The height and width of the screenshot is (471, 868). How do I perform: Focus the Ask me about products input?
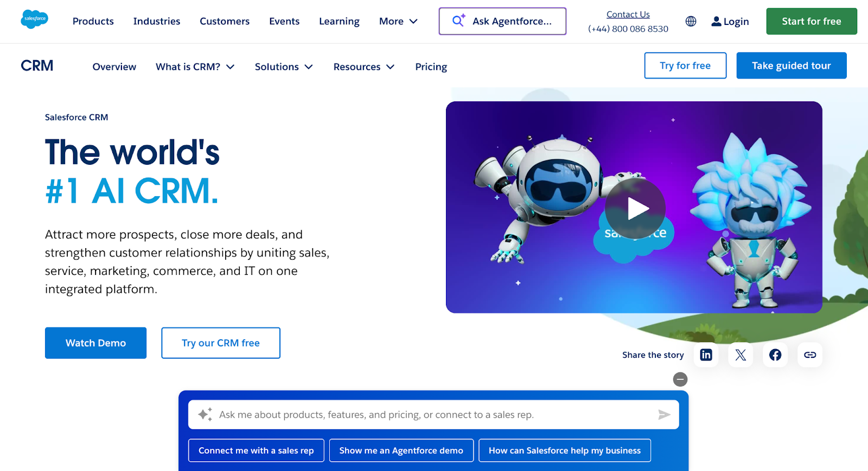click(x=433, y=415)
